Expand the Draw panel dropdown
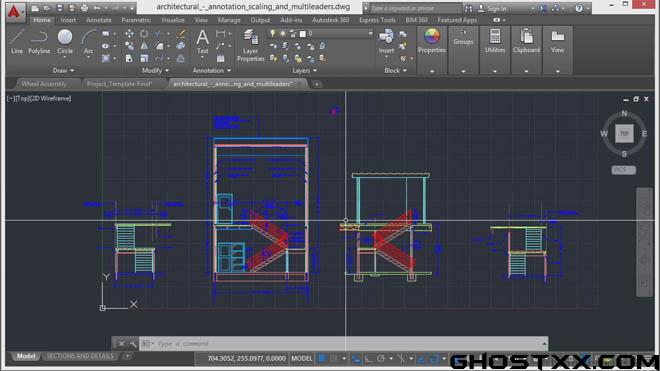The width and height of the screenshot is (660, 371). [64, 70]
